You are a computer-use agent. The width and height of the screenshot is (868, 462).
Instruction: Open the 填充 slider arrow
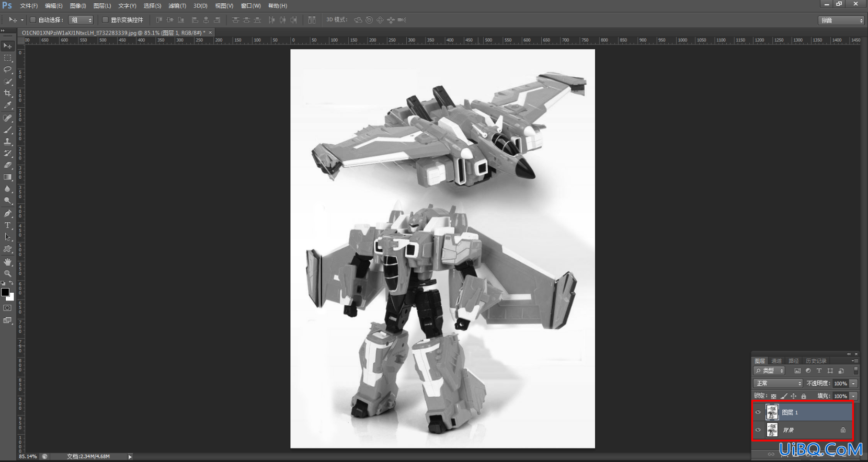click(853, 396)
